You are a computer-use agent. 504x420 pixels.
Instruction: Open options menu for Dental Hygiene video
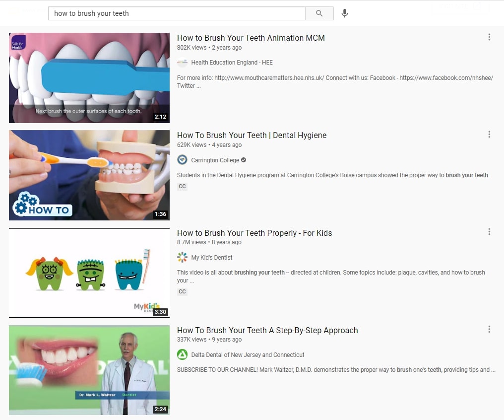point(489,134)
